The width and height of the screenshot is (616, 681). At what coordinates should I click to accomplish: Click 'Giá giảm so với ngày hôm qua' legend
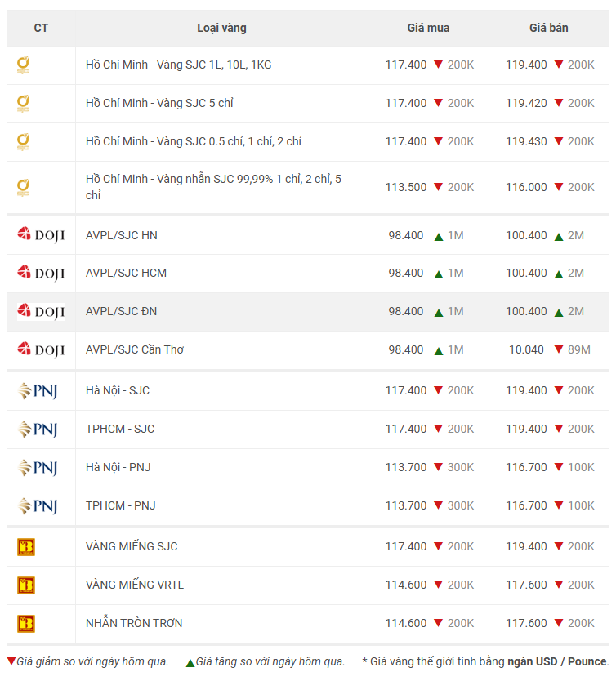click(x=92, y=661)
